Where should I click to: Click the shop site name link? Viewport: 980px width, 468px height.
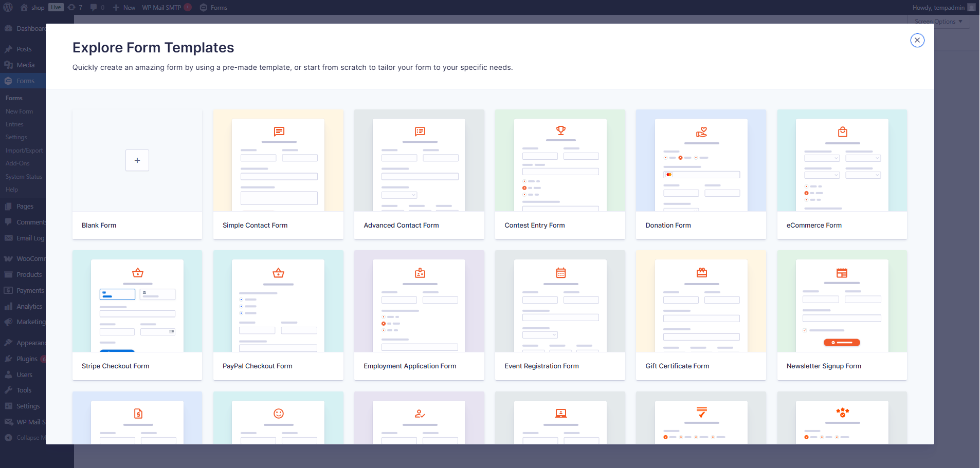(38, 8)
